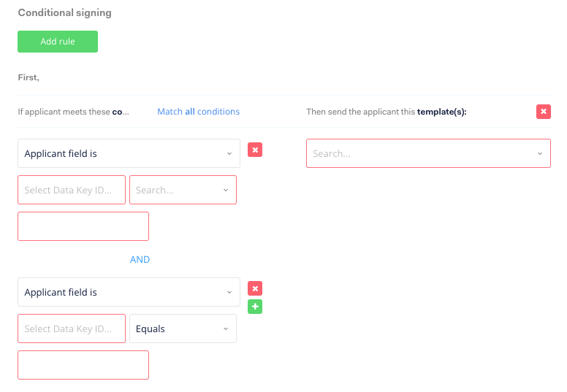Toggle Match all conditions link
567x392 pixels.
198,112
